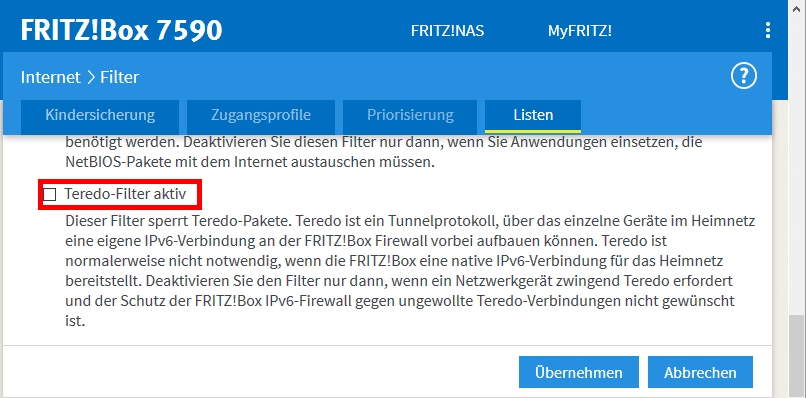Enable the Teredo-Filter aktiv checkbox

point(50,194)
